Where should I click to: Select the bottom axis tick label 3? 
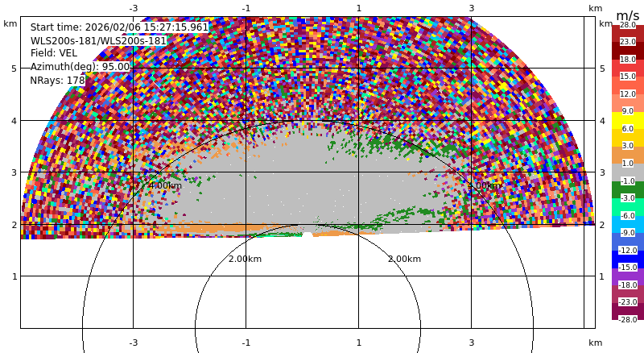(x=472, y=343)
